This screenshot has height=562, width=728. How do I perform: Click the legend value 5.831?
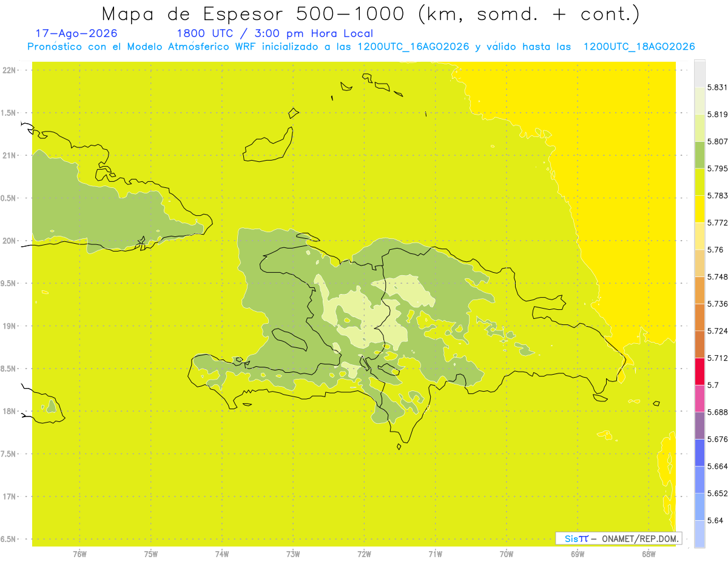point(717,87)
